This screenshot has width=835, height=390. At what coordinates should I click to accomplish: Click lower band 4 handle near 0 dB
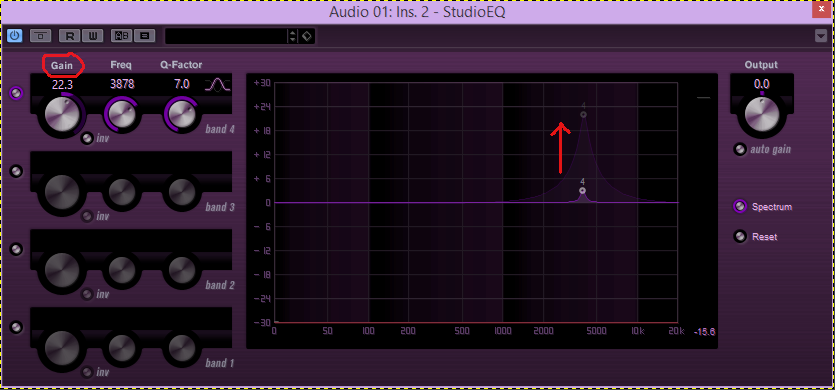583,191
